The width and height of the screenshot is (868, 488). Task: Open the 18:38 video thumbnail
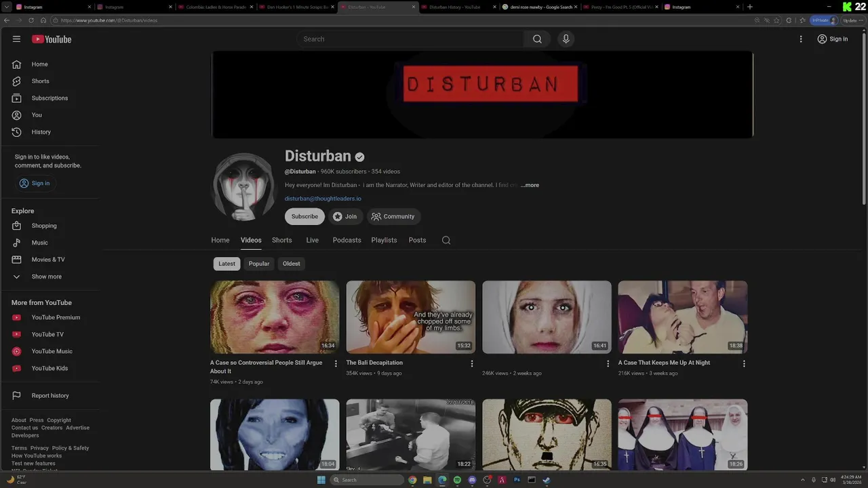click(x=683, y=317)
